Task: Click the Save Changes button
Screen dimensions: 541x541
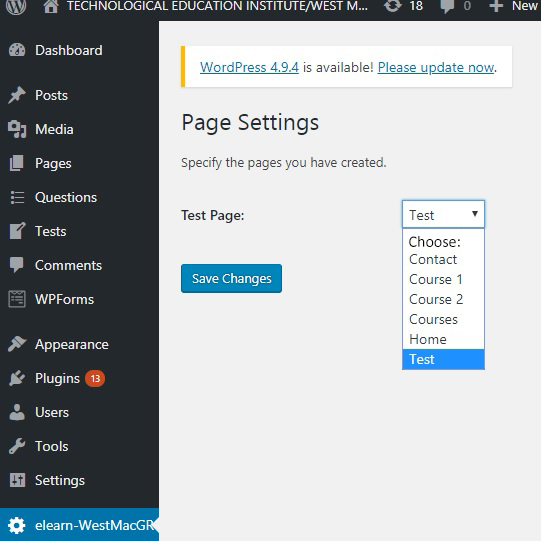Action: click(x=231, y=278)
